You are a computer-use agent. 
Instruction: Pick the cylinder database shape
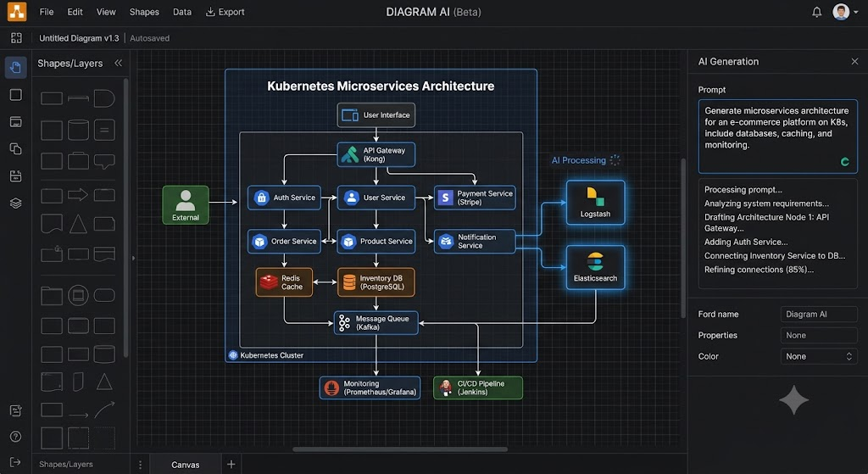[x=78, y=130]
